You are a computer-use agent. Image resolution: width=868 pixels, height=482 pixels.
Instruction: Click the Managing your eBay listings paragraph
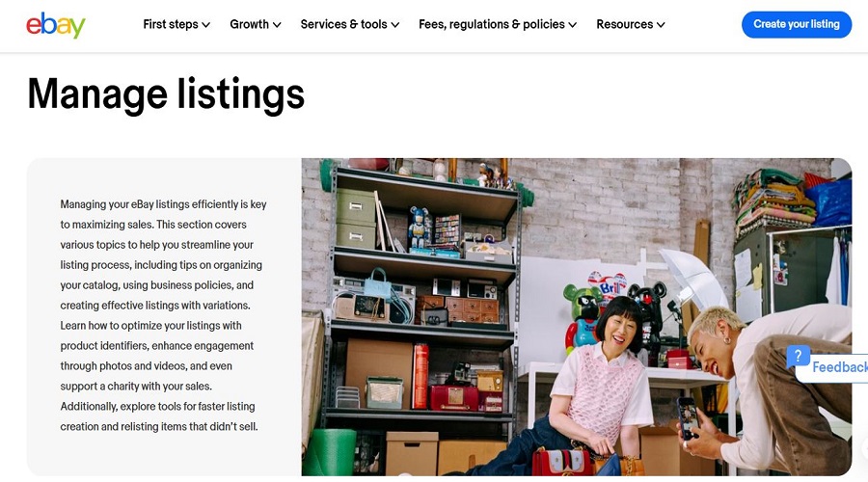(x=163, y=315)
